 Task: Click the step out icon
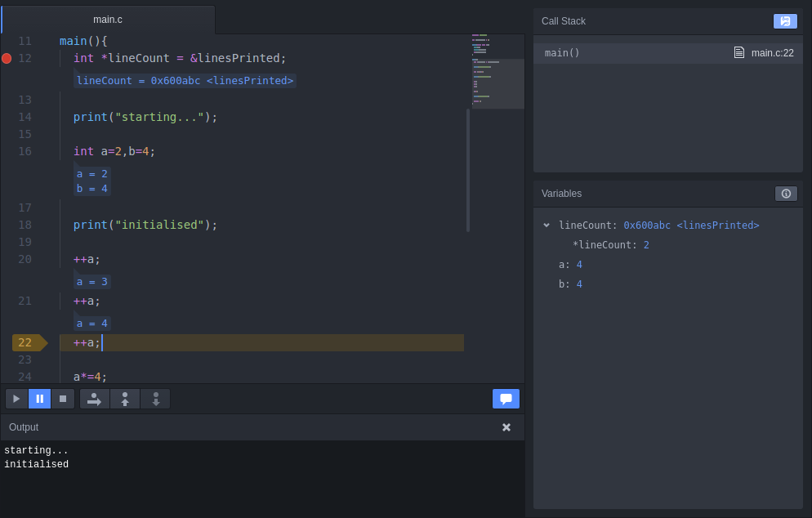pyautogui.click(x=125, y=399)
